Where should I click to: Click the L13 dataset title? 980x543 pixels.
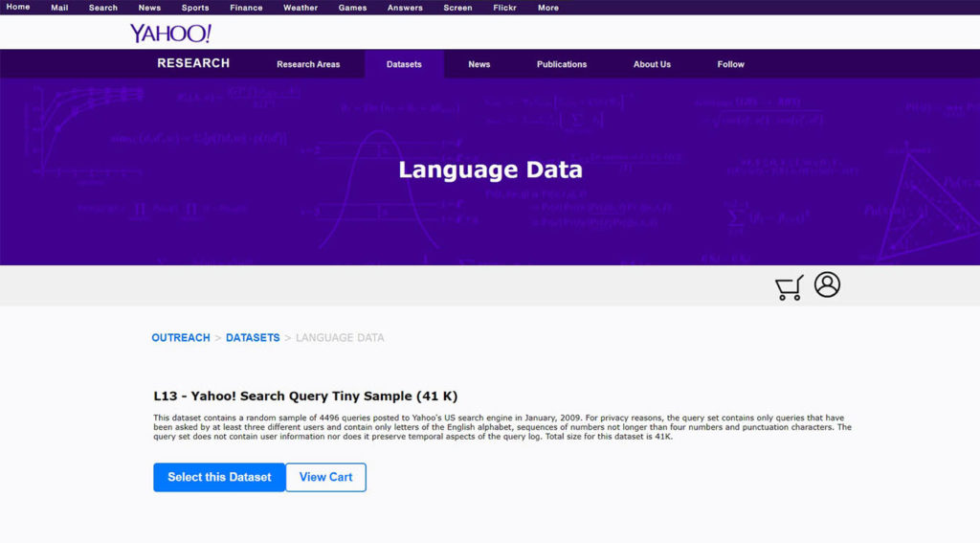coord(305,396)
